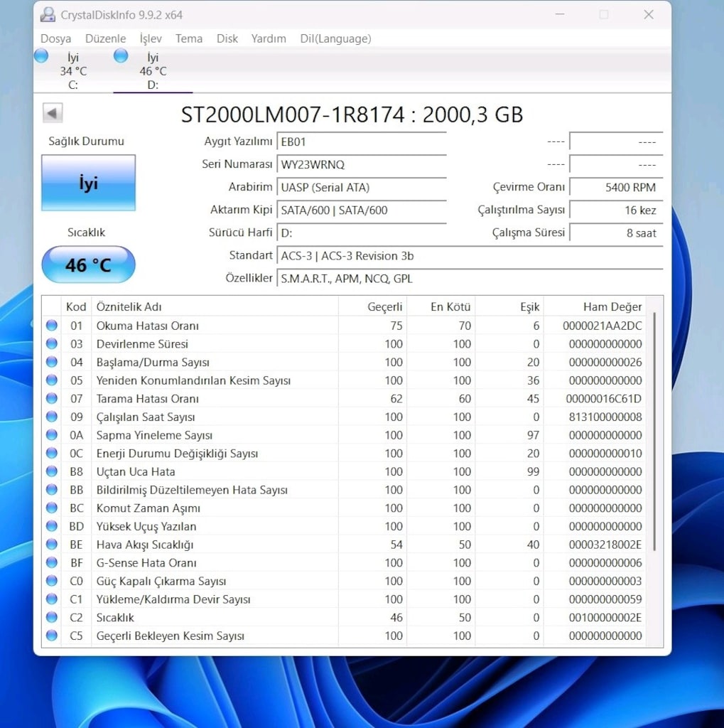Click the status icon for attribute 05
This screenshot has width=724, height=728.
52,380
